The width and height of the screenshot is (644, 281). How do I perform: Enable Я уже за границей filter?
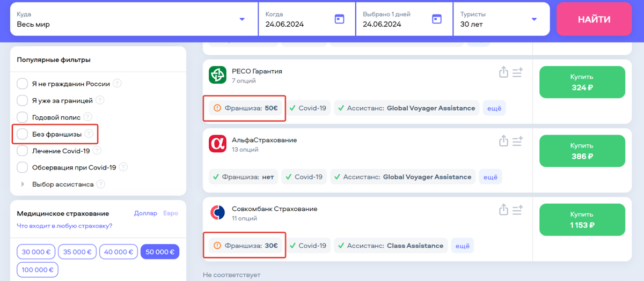click(x=22, y=100)
